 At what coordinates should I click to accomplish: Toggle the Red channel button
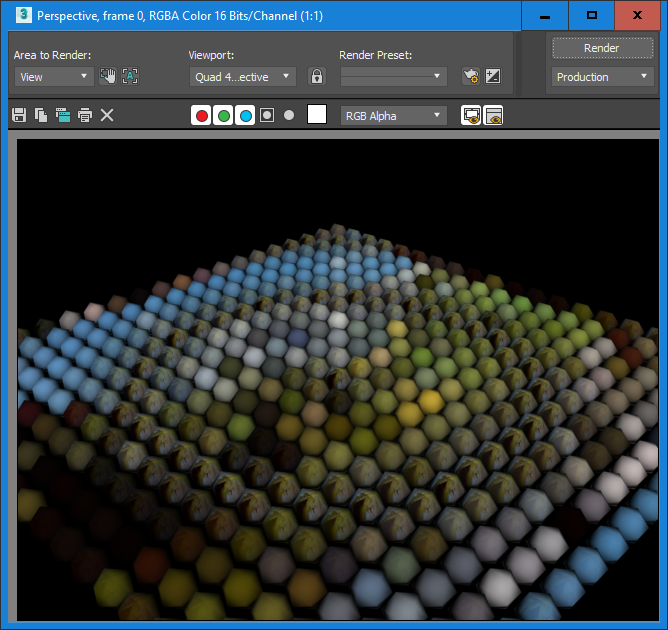pyautogui.click(x=202, y=115)
